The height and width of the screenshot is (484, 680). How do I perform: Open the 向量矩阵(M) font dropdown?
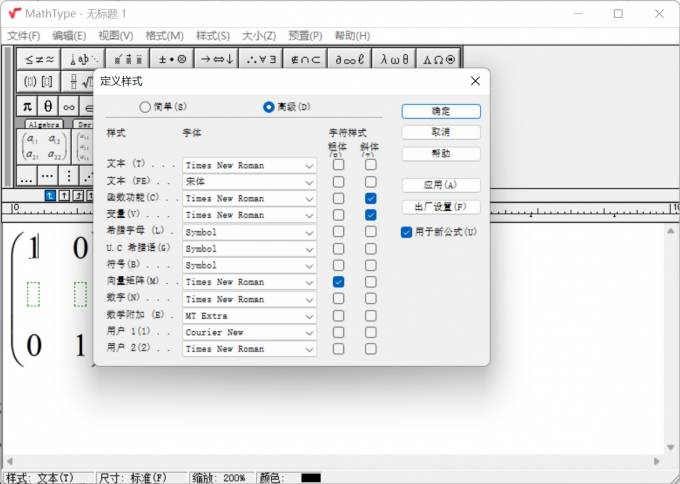249,282
